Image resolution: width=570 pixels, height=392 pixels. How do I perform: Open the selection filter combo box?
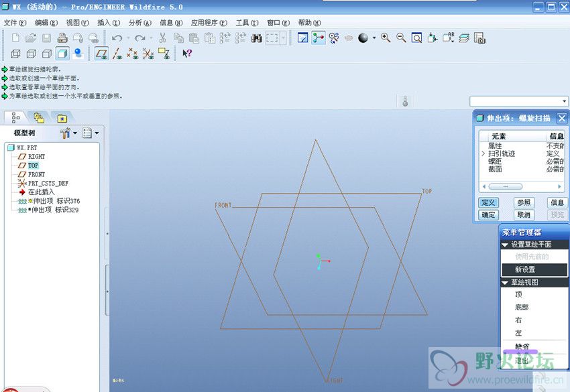518,101
